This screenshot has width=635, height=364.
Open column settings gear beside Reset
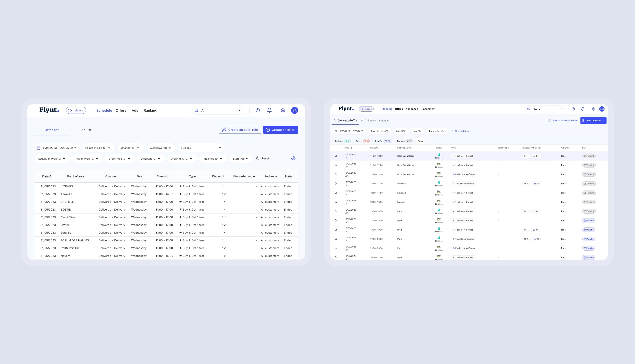pyautogui.click(x=293, y=158)
